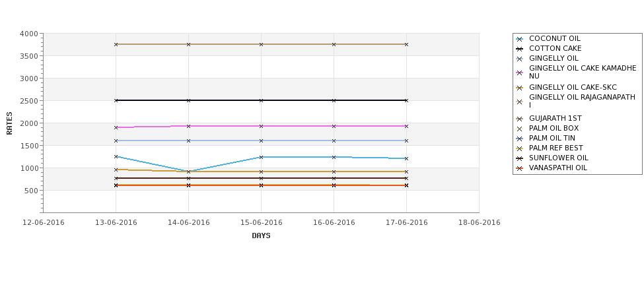
Task: Click the PALM OIL TIN legend marker
Action: point(520,139)
